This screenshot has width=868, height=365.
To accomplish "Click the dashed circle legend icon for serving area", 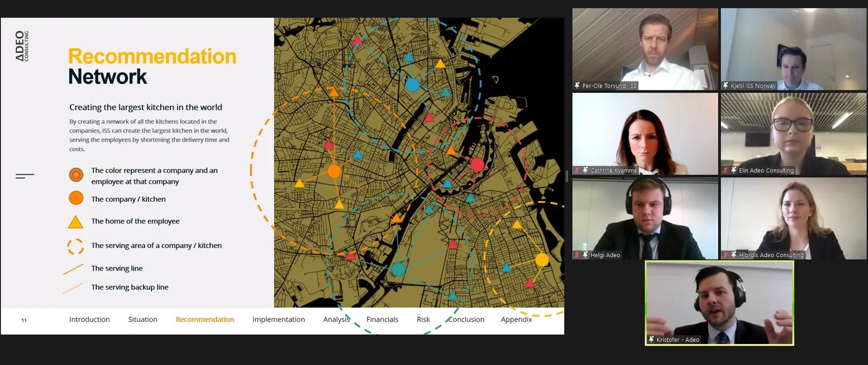I will click(76, 246).
